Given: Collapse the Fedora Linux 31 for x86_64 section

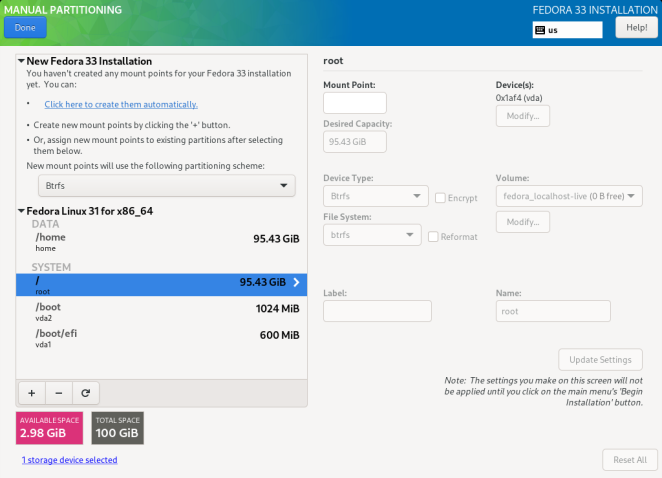Looking at the screenshot, I should point(21,211).
